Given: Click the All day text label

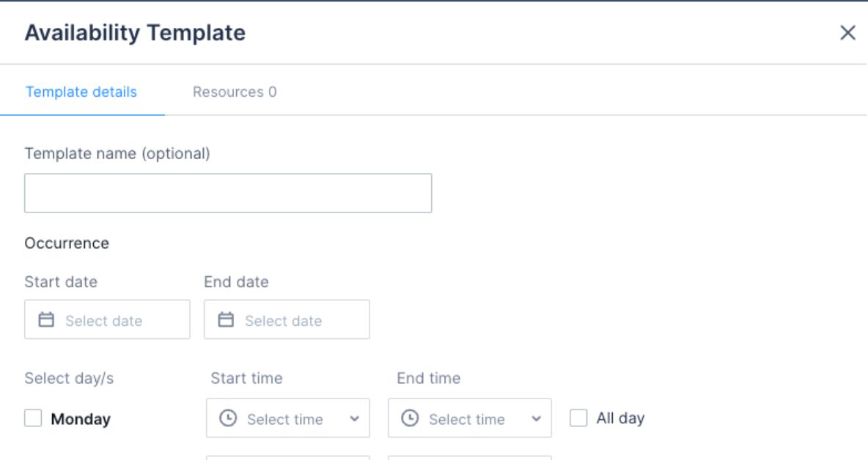Looking at the screenshot, I should click(x=620, y=418).
